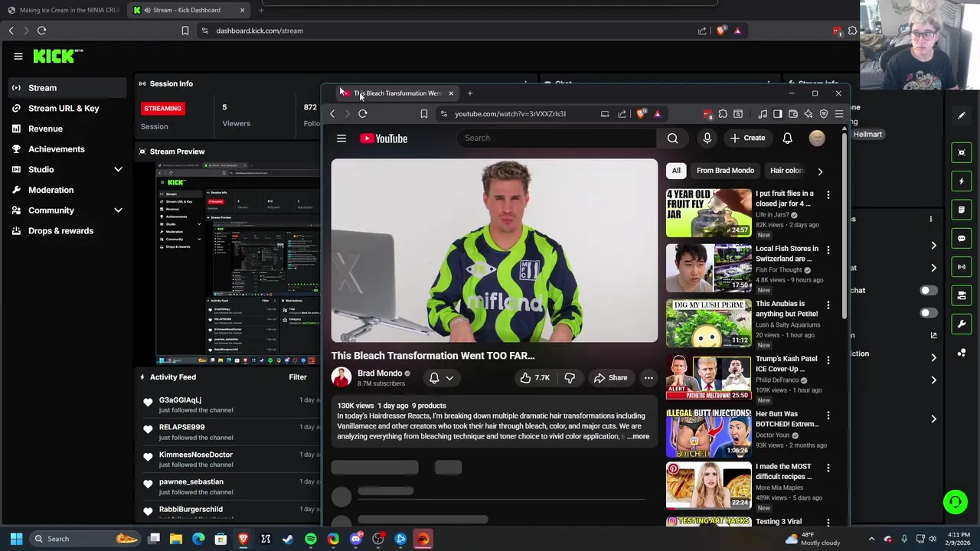Open Spotify from the taskbar
The width and height of the screenshot is (980, 551).
pyautogui.click(x=310, y=539)
